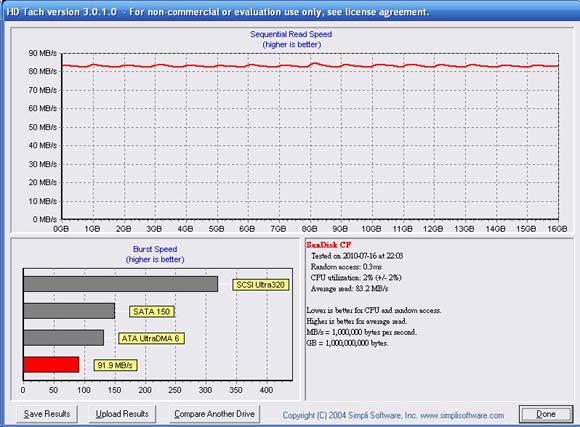Click the HD Tach title bar

click(x=290, y=11)
